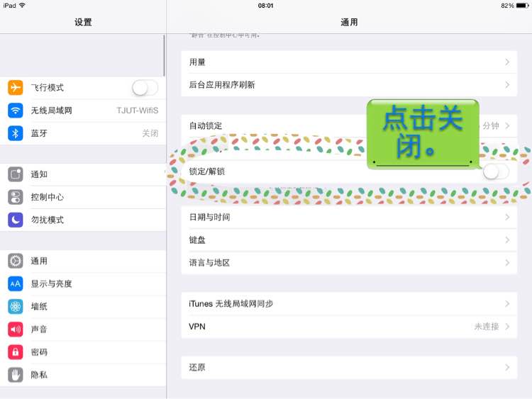Tap the VPN label
This screenshot has width=532, height=399.
[x=196, y=327]
